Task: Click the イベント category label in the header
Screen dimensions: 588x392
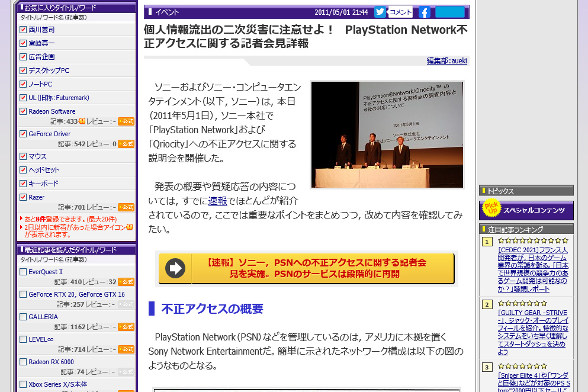Action: (x=167, y=12)
